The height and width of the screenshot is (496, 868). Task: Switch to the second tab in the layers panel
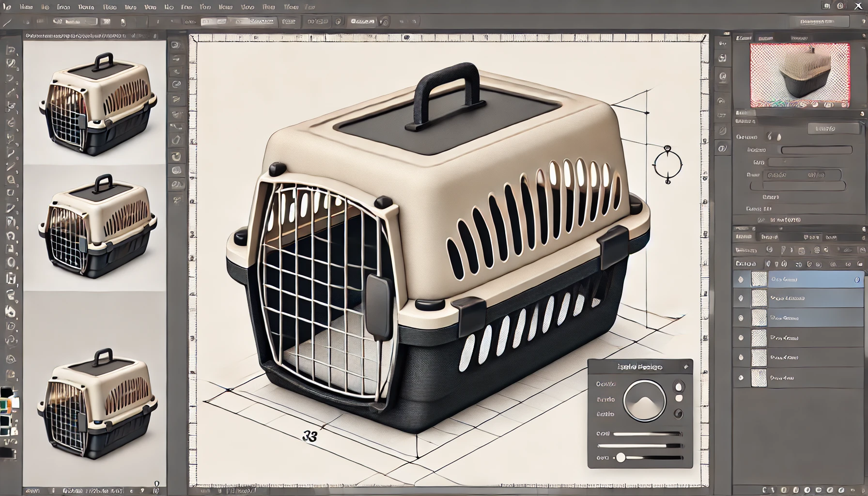pos(769,237)
